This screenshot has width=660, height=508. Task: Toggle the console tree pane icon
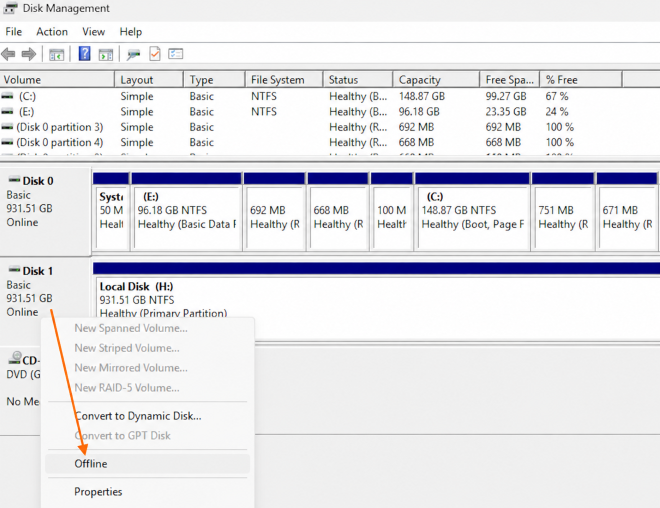coord(56,54)
